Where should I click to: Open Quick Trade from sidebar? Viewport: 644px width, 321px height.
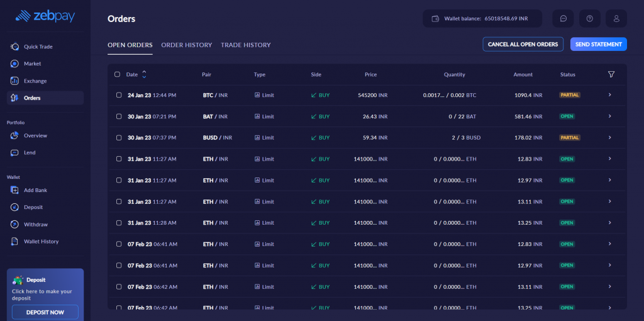click(x=38, y=47)
